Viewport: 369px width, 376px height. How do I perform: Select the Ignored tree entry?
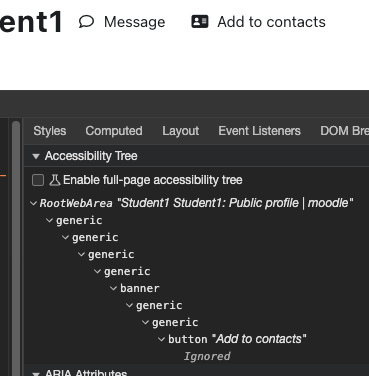pos(207,356)
